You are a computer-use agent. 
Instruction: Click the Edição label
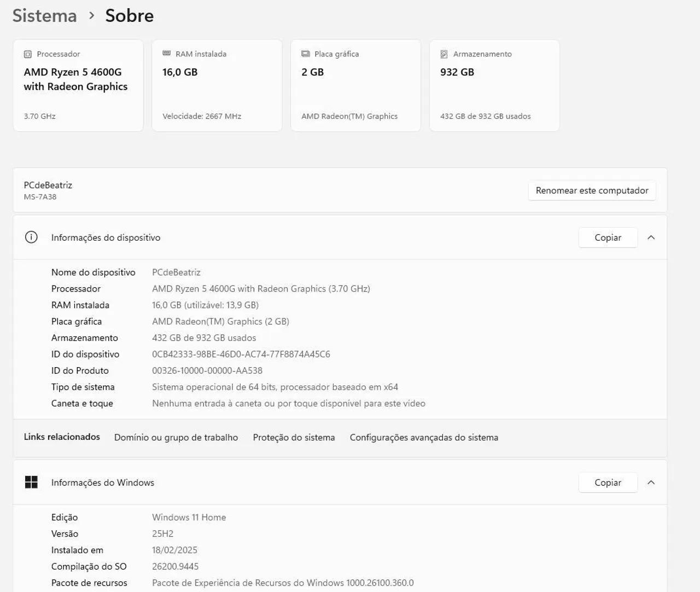[x=65, y=518]
